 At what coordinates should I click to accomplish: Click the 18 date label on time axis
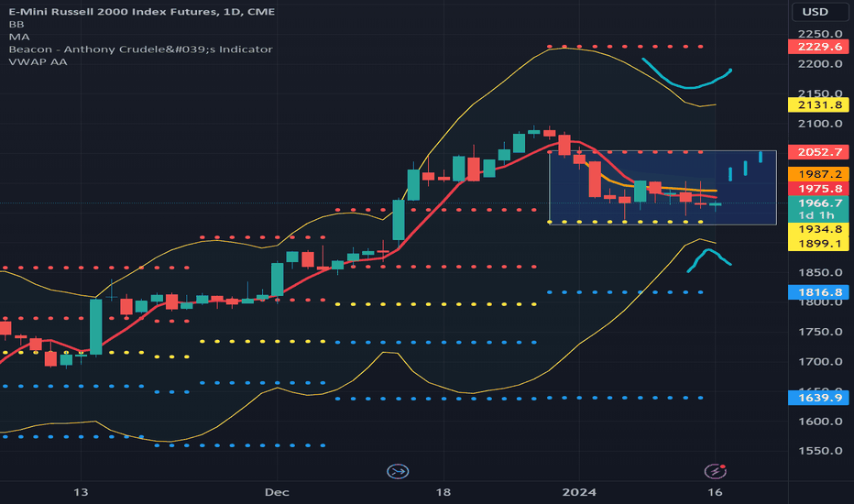click(x=443, y=492)
